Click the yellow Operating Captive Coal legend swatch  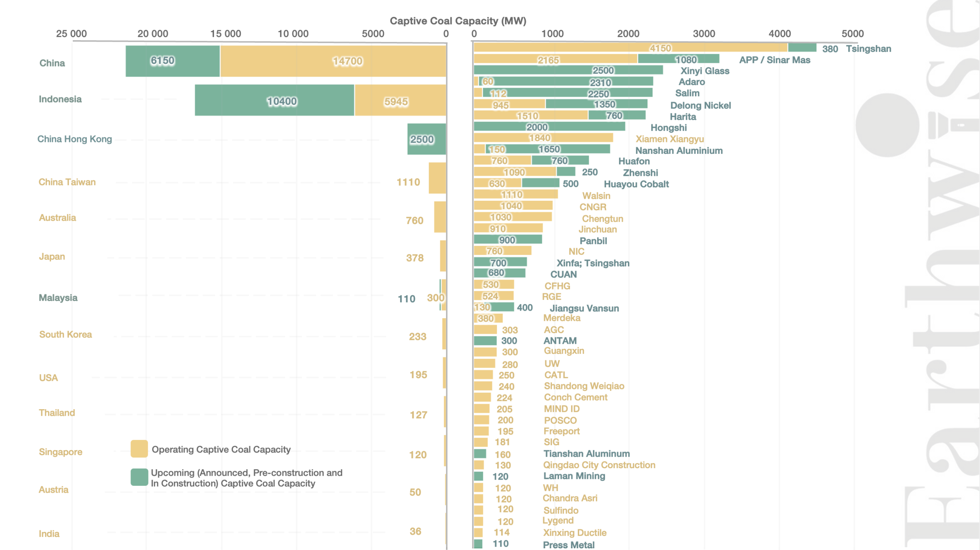(139, 448)
